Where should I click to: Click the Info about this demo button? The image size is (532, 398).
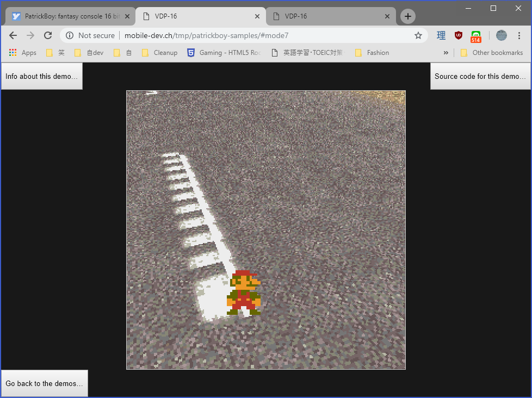[x=42, y=76]
